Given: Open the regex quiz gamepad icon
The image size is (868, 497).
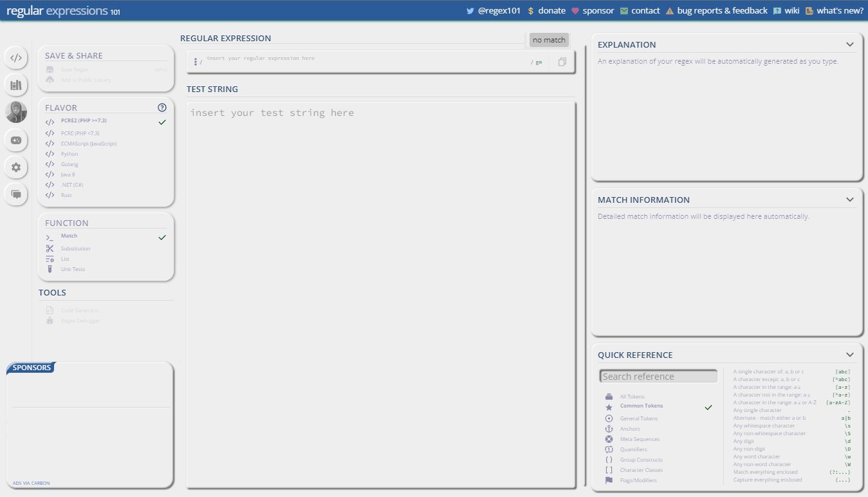Looking at the screenshot, I should pyautogui.click(x=16, y=140).
